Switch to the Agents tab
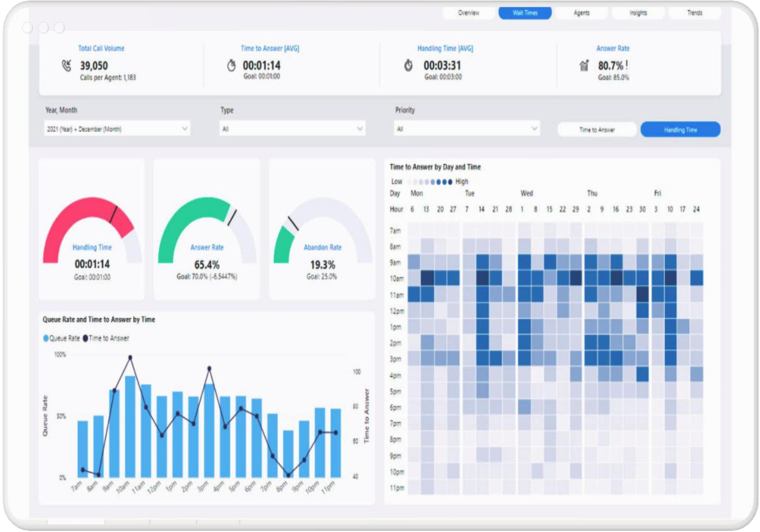This screenshot has height=532, width=760. tap(582, 13)
